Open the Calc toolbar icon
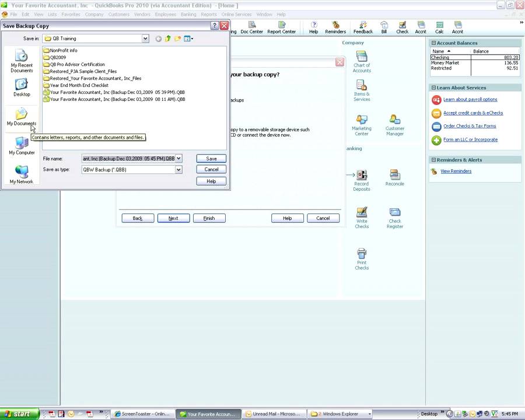This screenshot has width=525, height=420. tap(439, 27)
